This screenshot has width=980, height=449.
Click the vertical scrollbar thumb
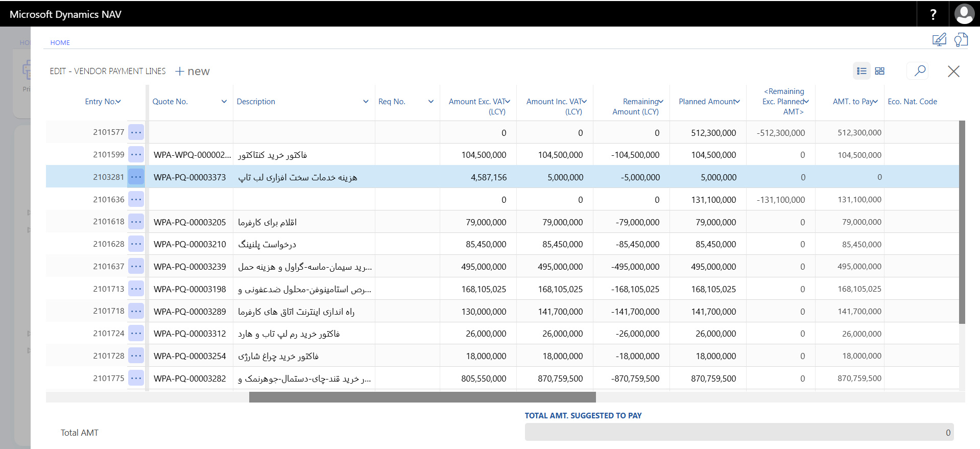pyautogui.click(x=962, y=222)
